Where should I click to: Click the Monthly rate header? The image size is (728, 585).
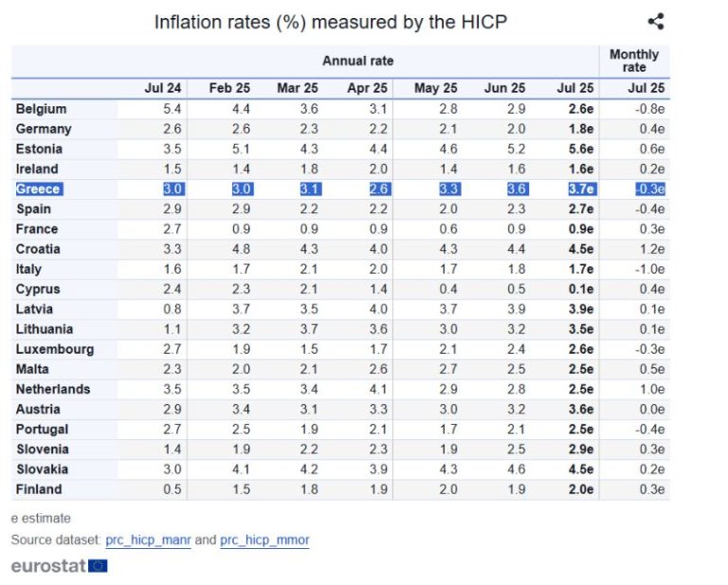(x=634, y=61)
